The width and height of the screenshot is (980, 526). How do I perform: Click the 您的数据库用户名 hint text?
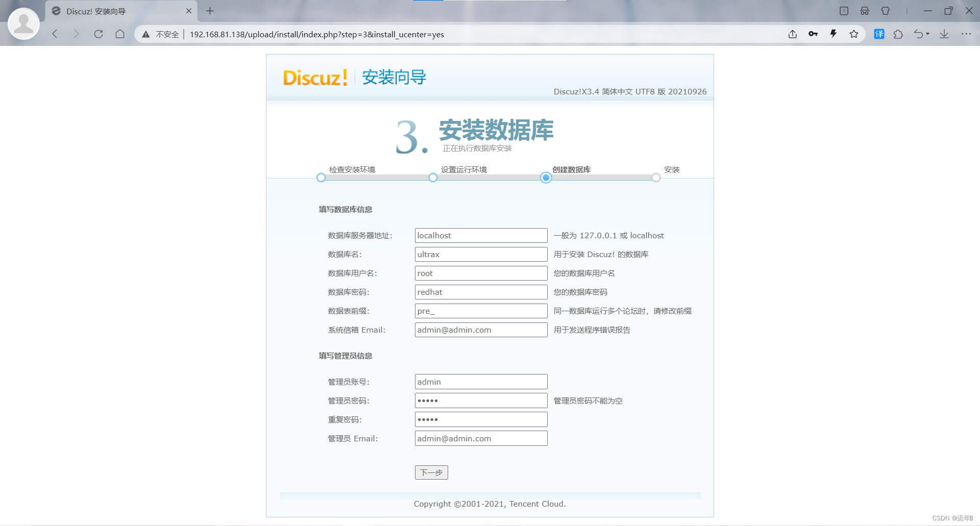tap(584, 273)
